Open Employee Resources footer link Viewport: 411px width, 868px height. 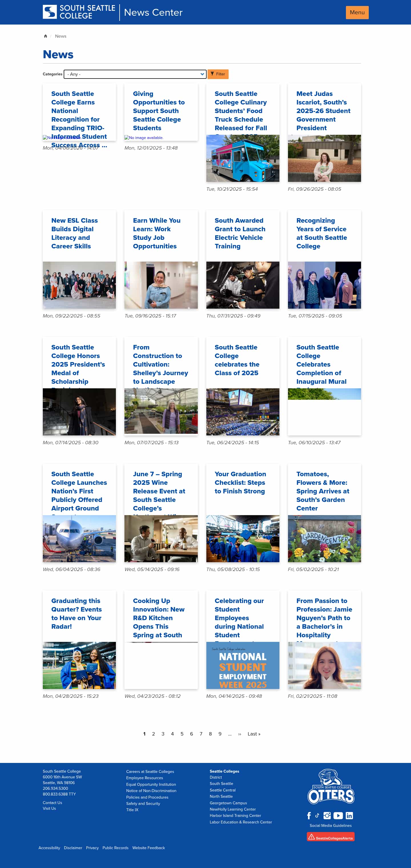pyautogui.click(x=144, y=778)
